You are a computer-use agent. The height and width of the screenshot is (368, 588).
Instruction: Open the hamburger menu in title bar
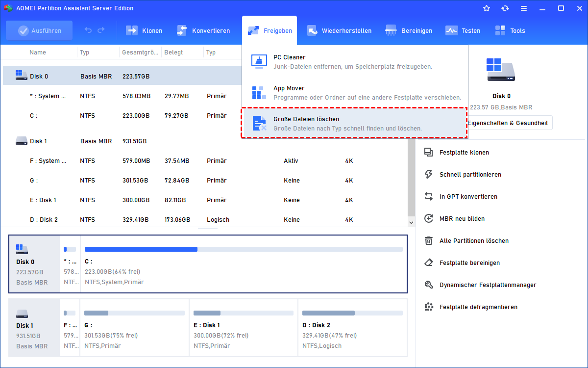click(524, 8)
